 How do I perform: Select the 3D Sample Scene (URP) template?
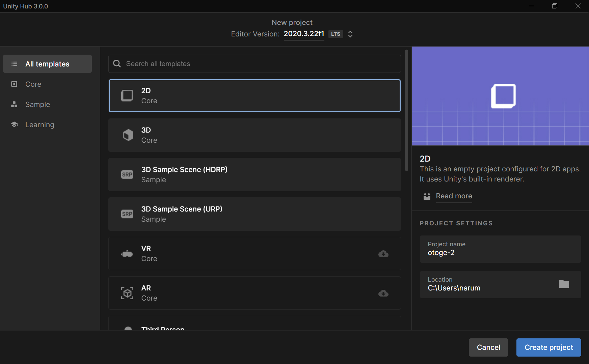point(255,214)
